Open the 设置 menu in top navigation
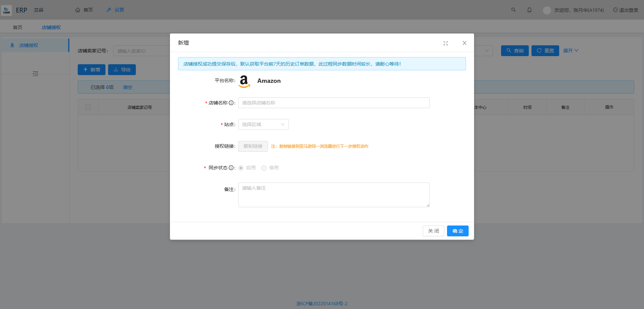The image size is (644, 309). click(x=116, y=10)
